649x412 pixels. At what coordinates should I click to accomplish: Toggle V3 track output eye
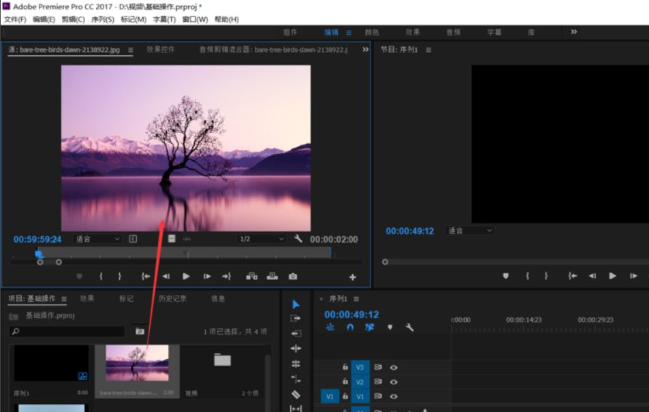(394, 367)
